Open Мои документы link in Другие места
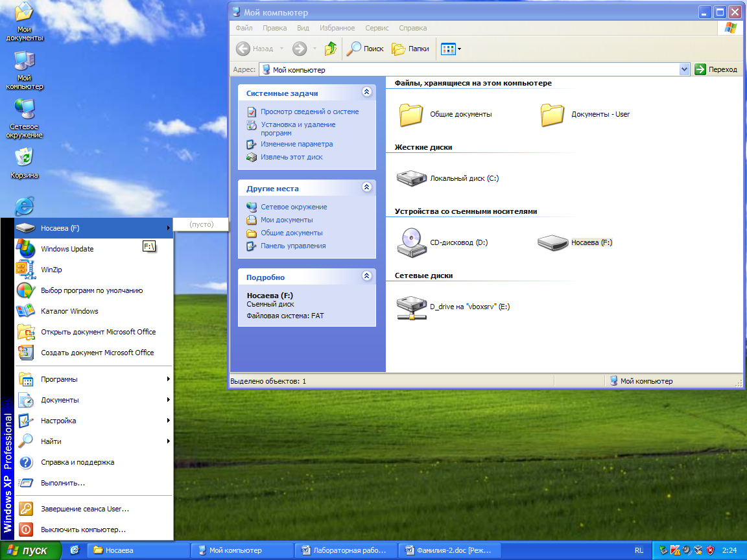The width and height of the screenshot is (747, 560). (287, 220)
